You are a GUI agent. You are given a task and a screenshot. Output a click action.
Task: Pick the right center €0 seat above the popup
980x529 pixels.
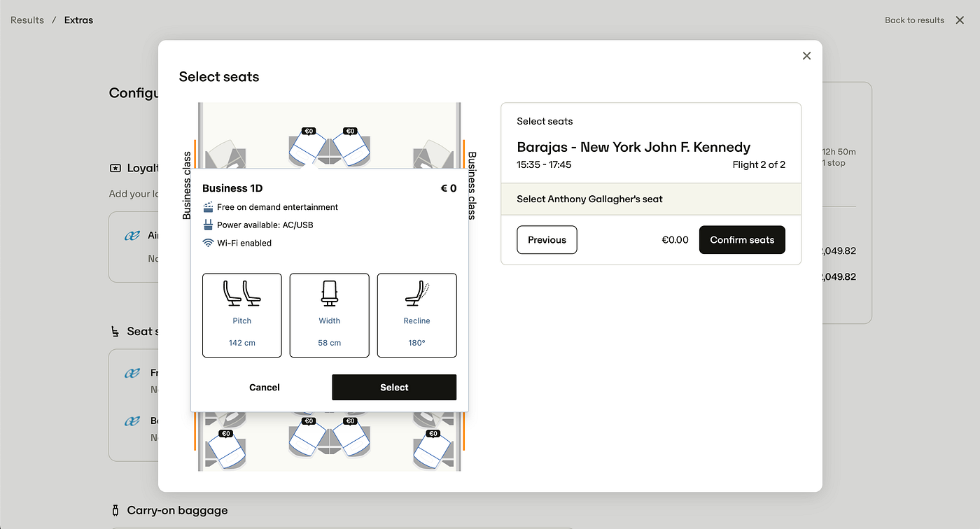(351, 147)
